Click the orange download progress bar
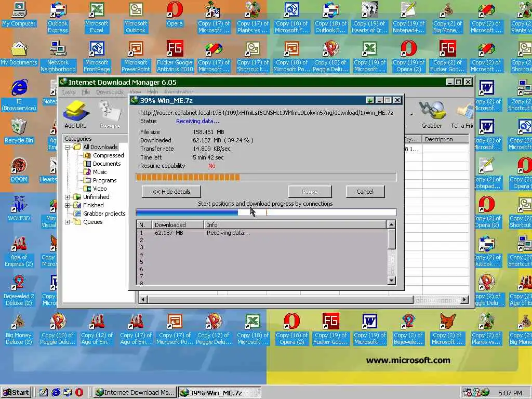The image size is (532, 399). click(x=266, y=177)
